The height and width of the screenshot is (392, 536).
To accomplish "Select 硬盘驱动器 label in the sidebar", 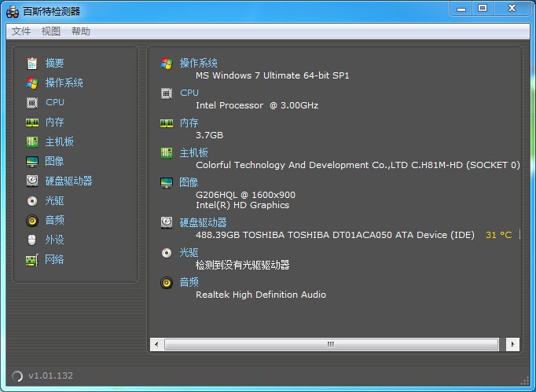I will click(x=68, y=181).
